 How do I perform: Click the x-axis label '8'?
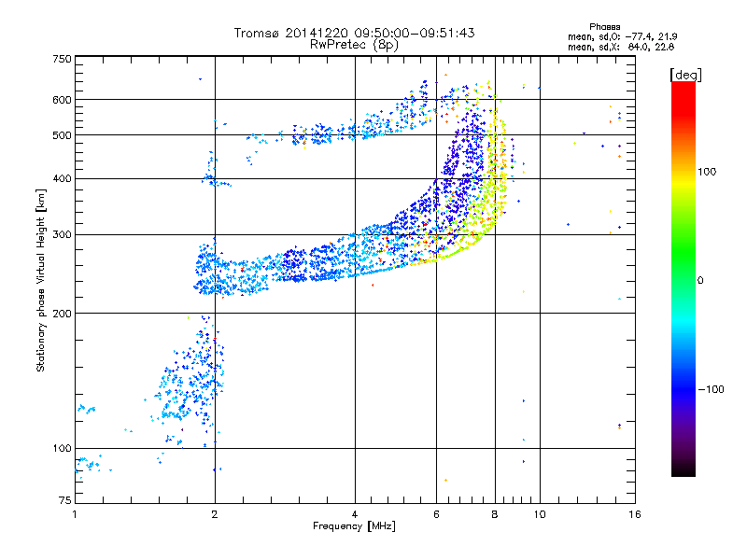(x=495, y=514)
